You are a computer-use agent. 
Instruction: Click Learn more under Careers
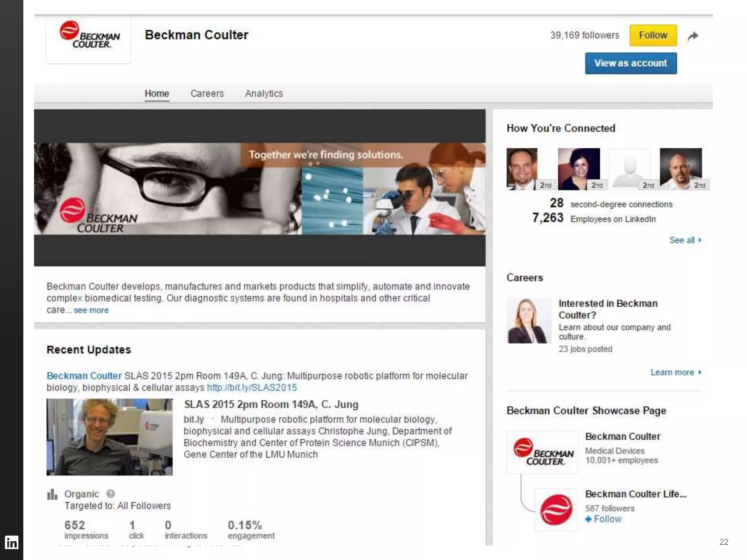point(676,372)
